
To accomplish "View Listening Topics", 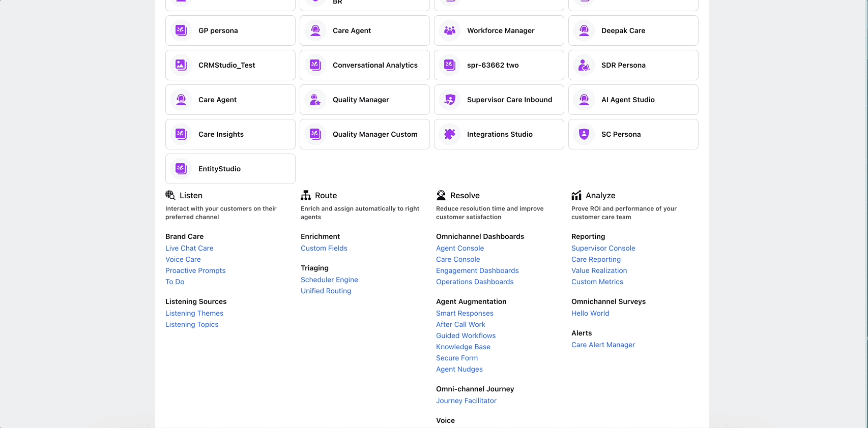I will tap(192, 324).
